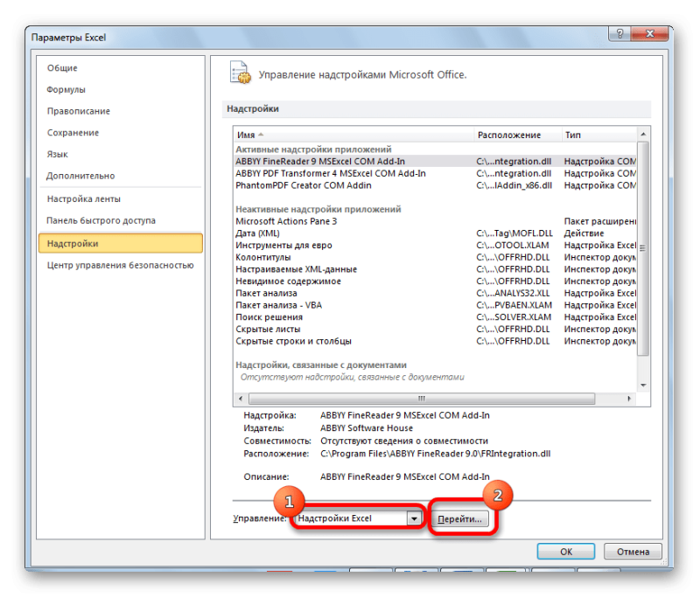
Task: Click the Microsoft Office add-ins management icon
Action: click(240, 73)
